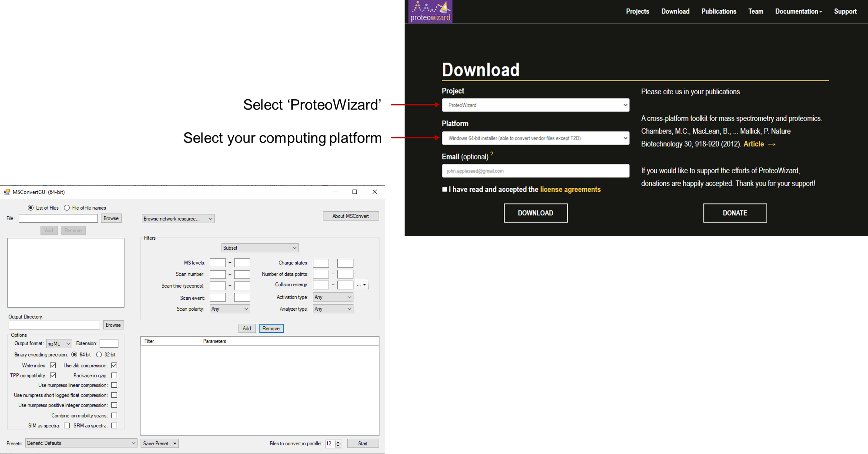Expand the Documentation nav menu
This screenshot has height=454, width=868.
coord(798,12)
